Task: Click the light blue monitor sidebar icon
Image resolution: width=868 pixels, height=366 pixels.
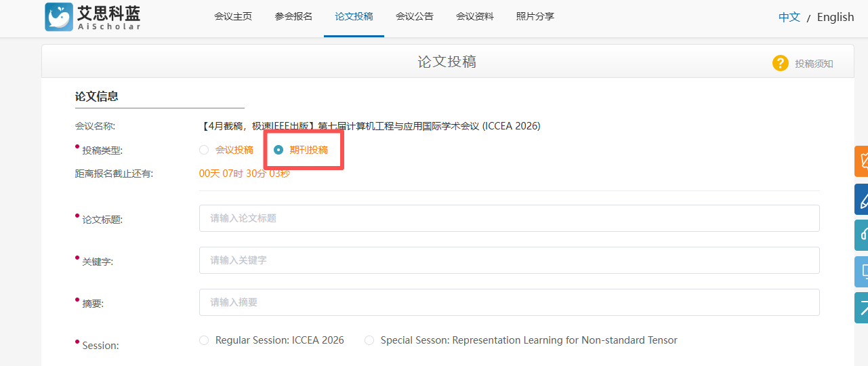Action: click(x=861, y=271)
